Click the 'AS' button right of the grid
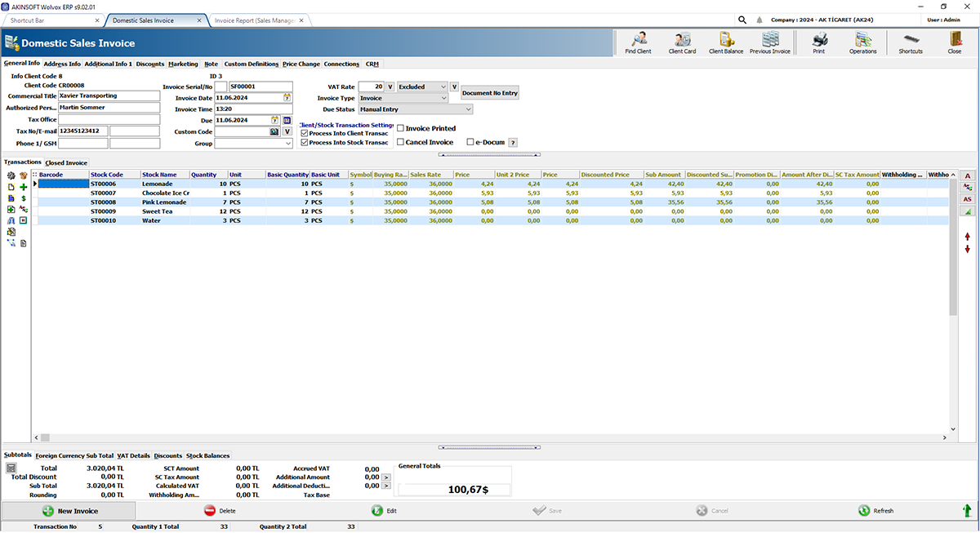Screen dimensions: 980x533 967,198
